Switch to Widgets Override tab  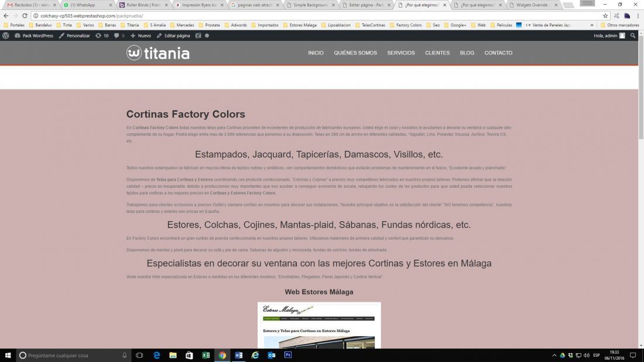tap(532, 5)
